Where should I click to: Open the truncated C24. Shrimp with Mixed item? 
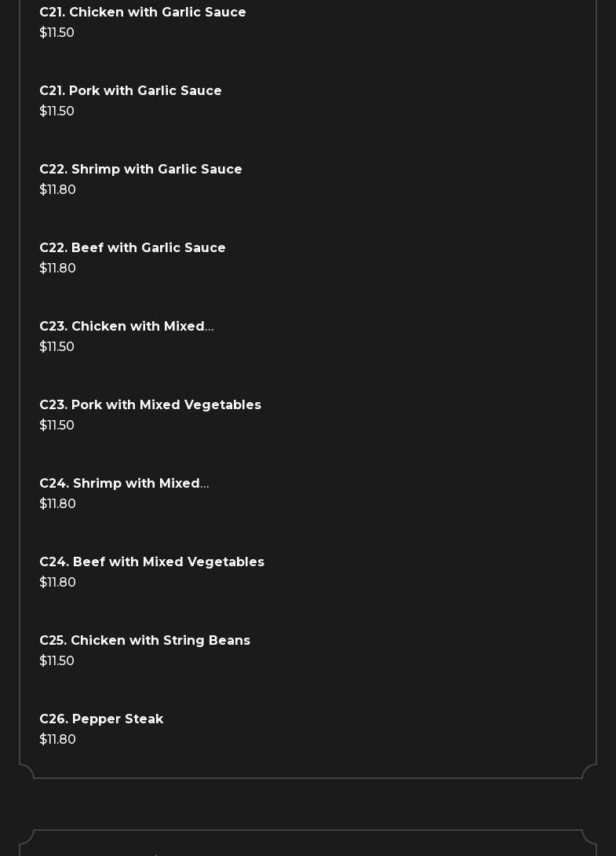(x=124, y=484)
